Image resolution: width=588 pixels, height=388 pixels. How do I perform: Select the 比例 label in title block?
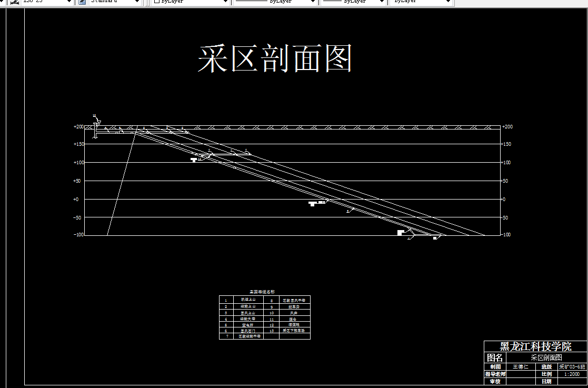pyautogui.click(x=546, y=374)
